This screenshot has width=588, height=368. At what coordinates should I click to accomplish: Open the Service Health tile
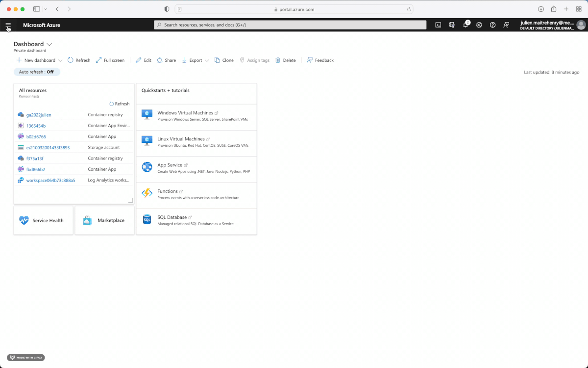click(43, 220)
